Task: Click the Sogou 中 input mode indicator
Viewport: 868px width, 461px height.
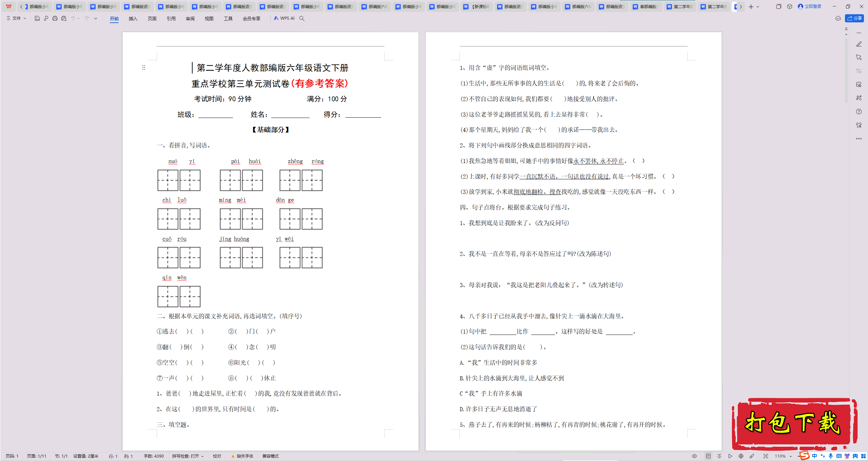Action: [x=814, y=456]
